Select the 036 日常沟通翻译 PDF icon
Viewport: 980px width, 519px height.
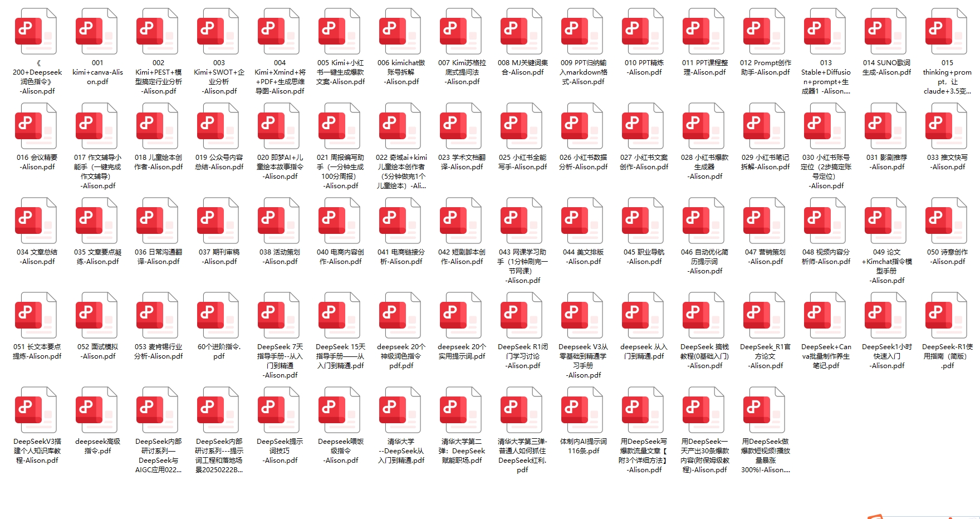click(157, 221)
